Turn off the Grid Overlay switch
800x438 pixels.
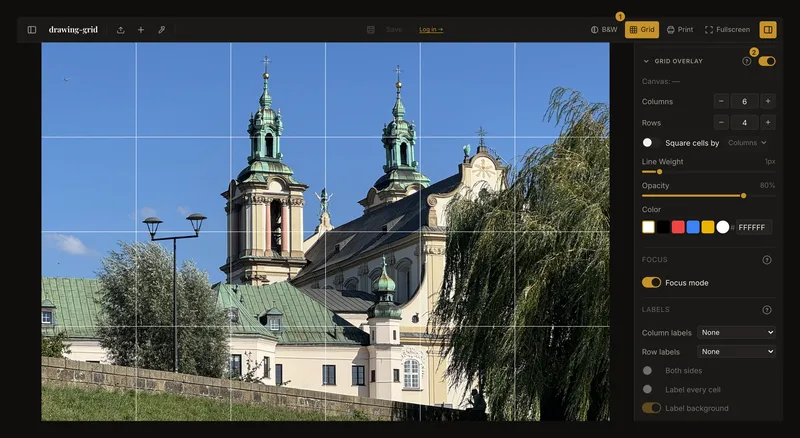point(767,61)
